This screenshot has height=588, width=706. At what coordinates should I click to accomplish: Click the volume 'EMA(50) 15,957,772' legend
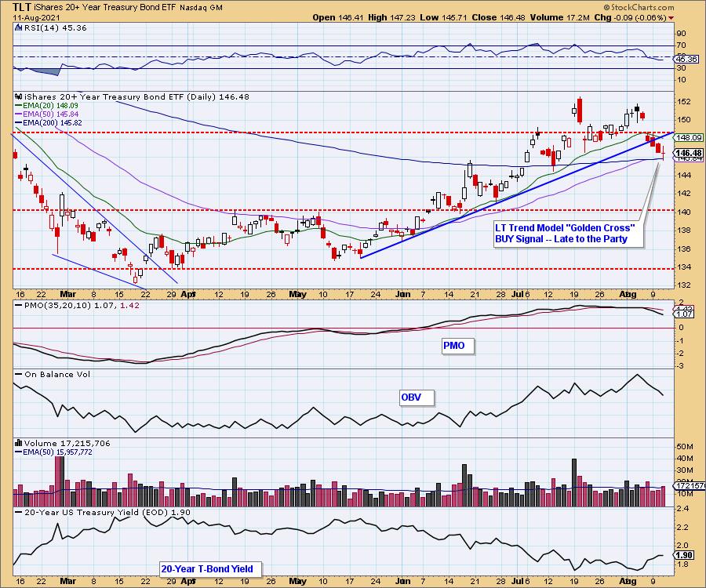pyautogui.click(x=54, y=452)
